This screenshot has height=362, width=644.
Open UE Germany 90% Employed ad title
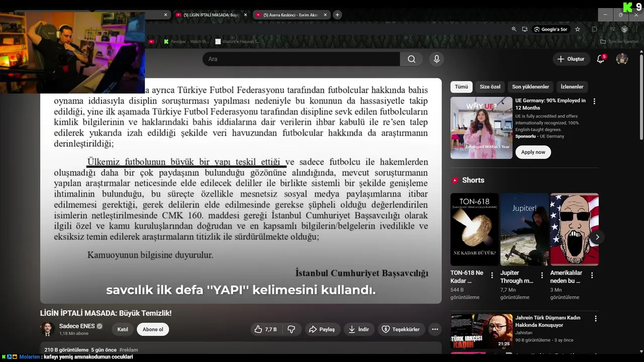pyautogui.click(x=550, y=104)
